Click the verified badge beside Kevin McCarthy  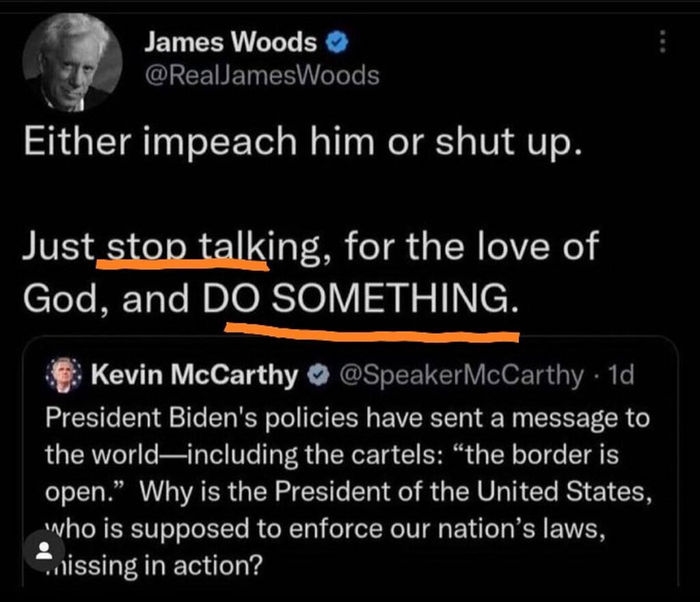tap(319, 376)
